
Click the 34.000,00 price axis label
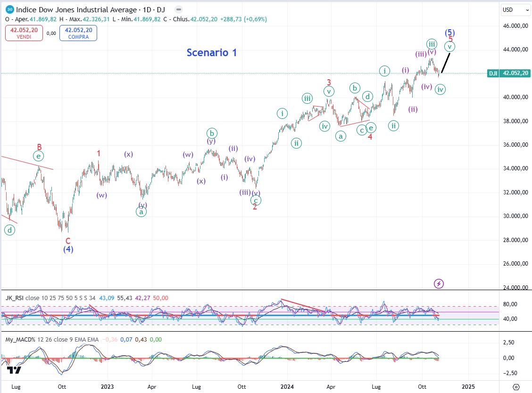coord(515,168)
